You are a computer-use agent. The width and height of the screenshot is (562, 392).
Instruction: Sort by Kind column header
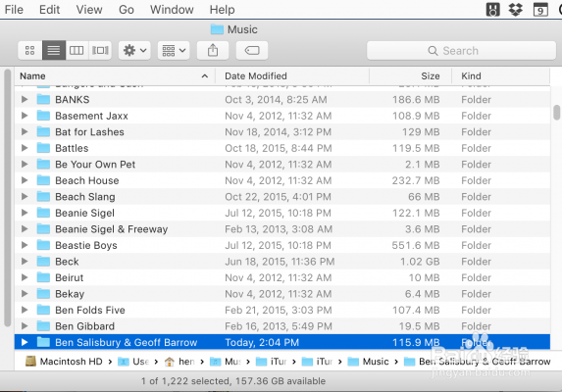click(501, 75)
